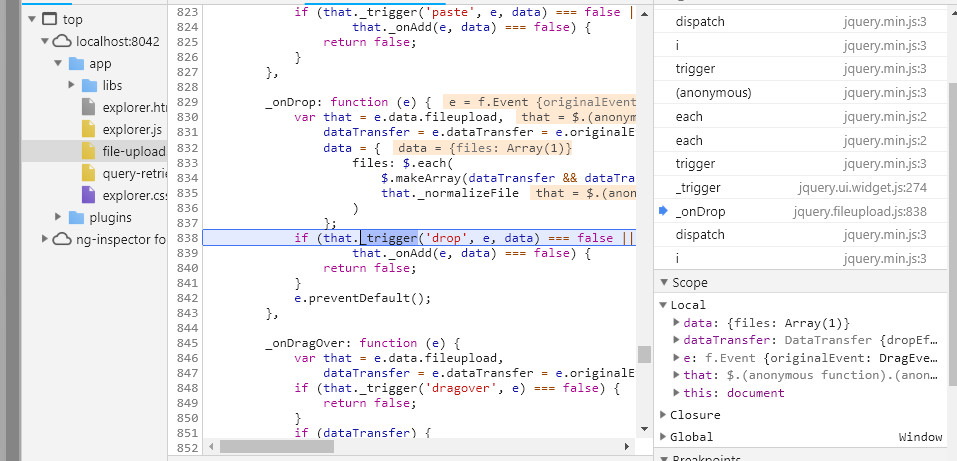957x461 pixels.
Task: Collapse the Scope panel header
Action: click(x=663, y=283)
